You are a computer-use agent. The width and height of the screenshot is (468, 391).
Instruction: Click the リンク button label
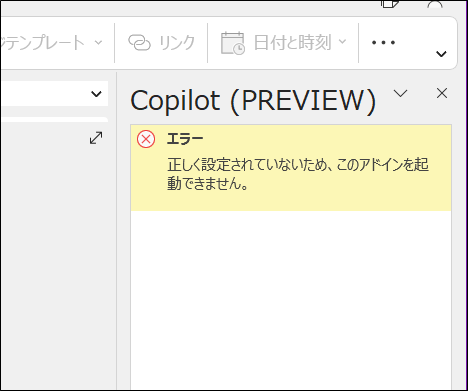pyautogui.click(x=177, y=43)
